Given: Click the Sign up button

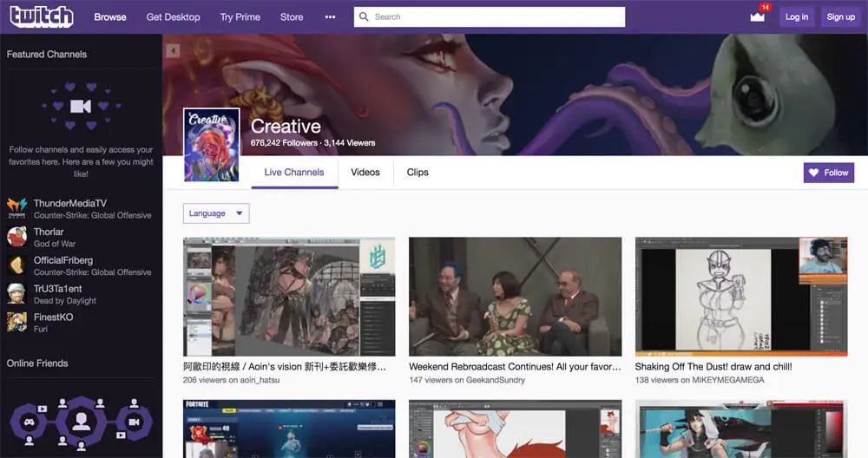Looking at the screenshot, I should point(841,16).
